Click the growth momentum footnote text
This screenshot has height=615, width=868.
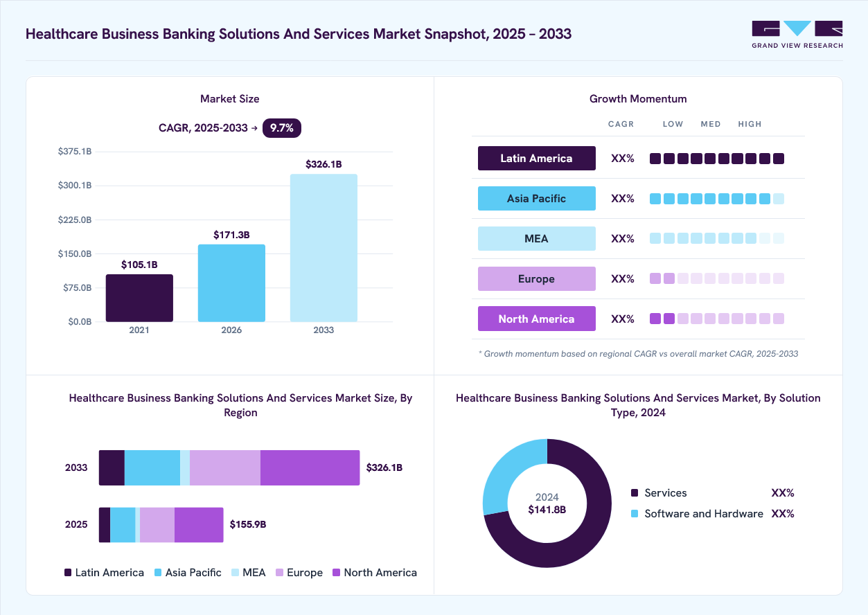click(638, 354)
